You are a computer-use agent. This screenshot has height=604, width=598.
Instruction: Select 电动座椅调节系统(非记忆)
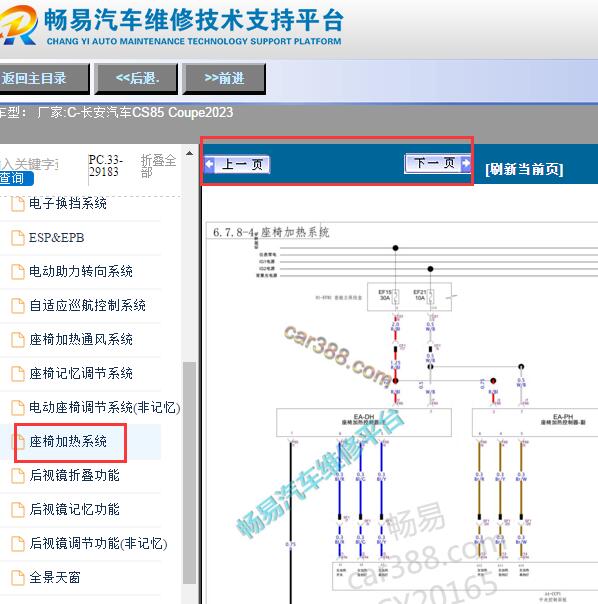click(104, 408)
